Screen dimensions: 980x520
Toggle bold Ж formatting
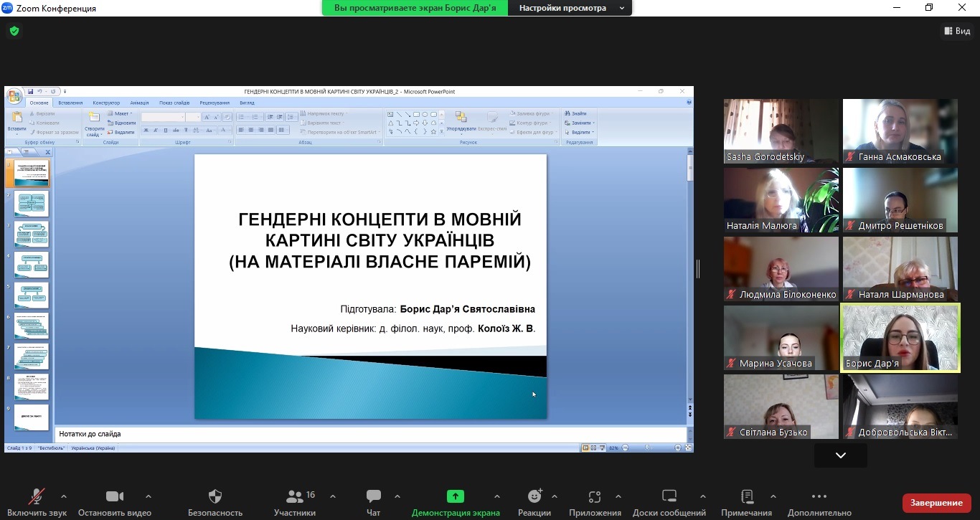coord(146,130)
